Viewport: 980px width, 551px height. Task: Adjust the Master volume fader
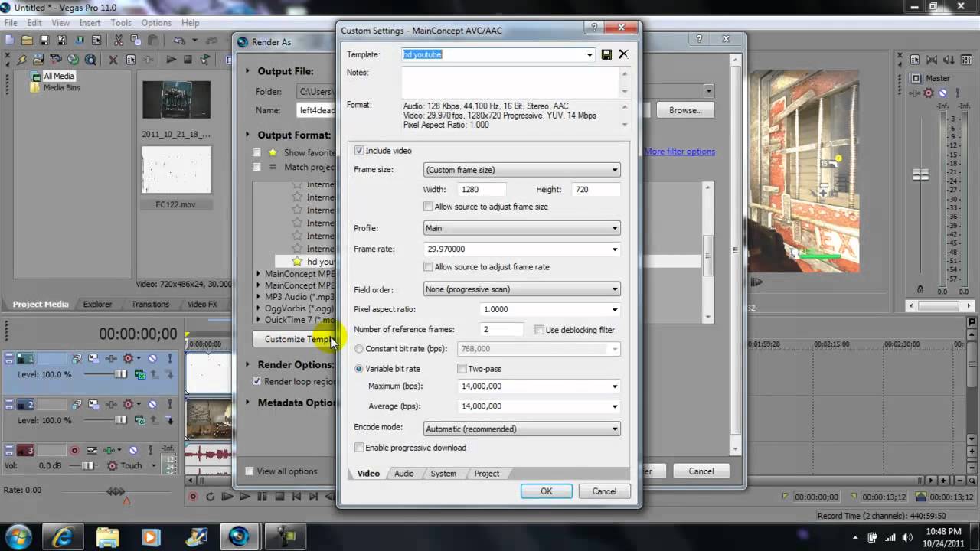920,175
